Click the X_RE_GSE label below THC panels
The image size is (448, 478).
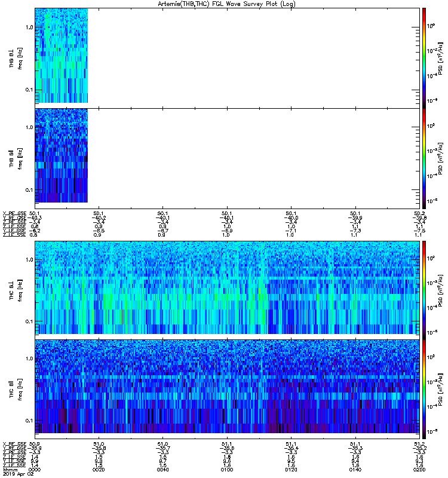(x=14, y=444)
